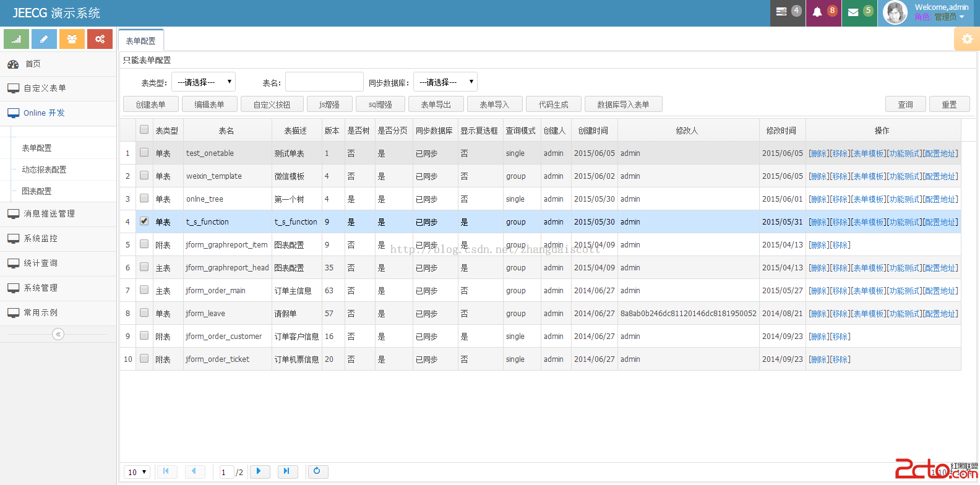Screen dimensions: 980x485
Task: Open 动态报表配置 in the sidebar
Action: [x=44, y=170]
